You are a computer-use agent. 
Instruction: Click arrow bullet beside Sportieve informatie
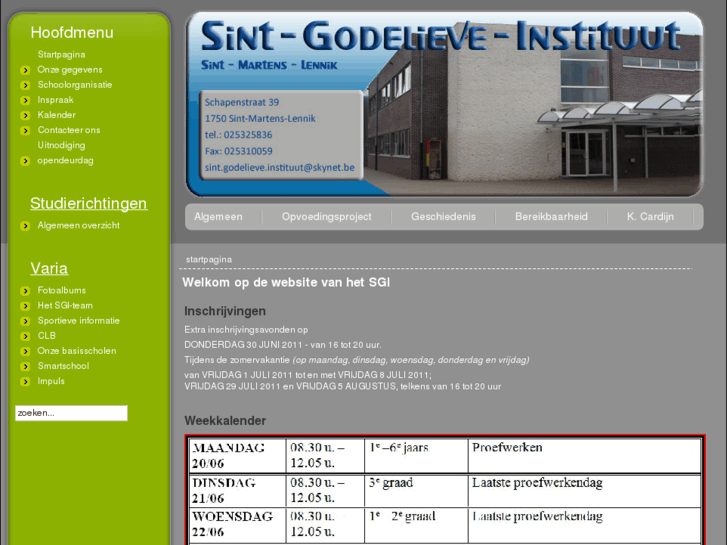pyautogui.click(x=25, y=321)
